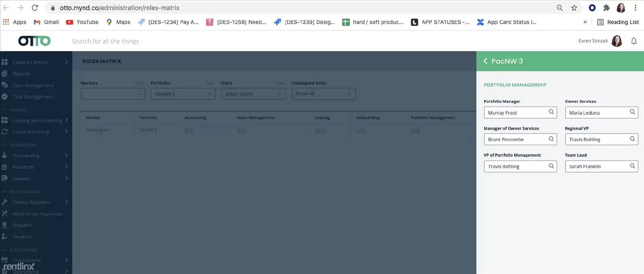
Task: Click search icon in VP of Portfolio Management field
Action: click(551, 166)
